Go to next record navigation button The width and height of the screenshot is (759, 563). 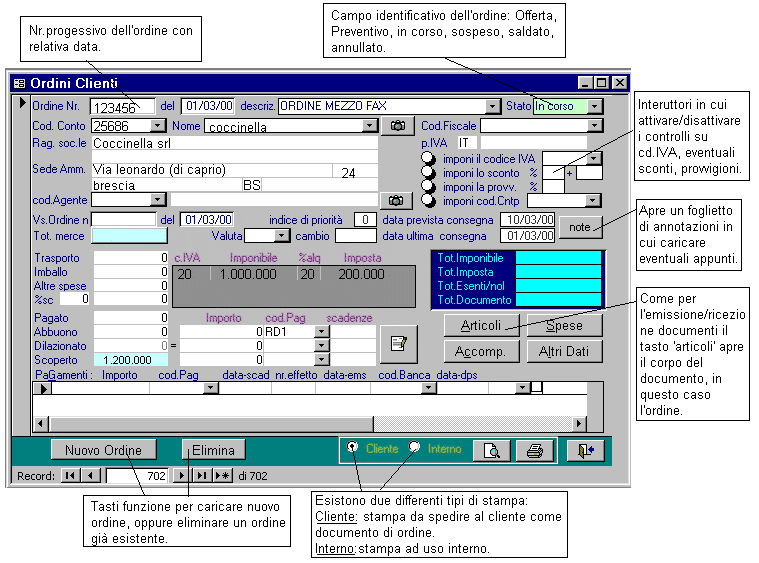click(x=181, y=476)
